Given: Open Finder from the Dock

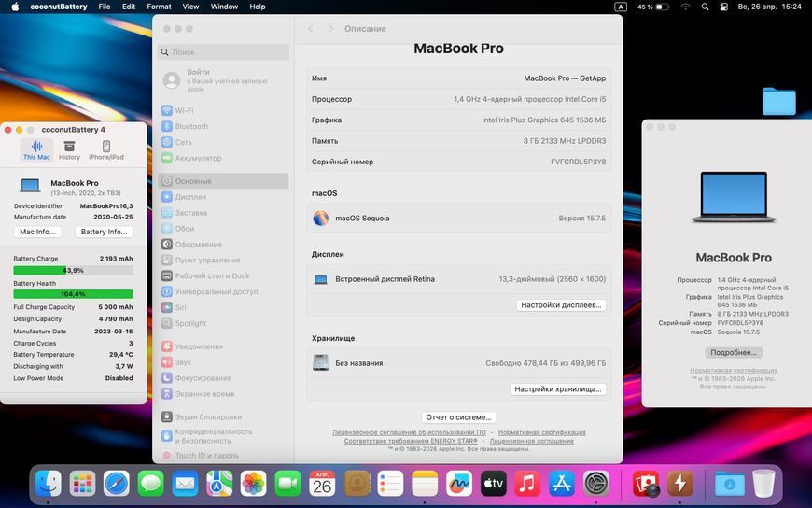Looking at the screenshot, I should (x=49, y=484).
